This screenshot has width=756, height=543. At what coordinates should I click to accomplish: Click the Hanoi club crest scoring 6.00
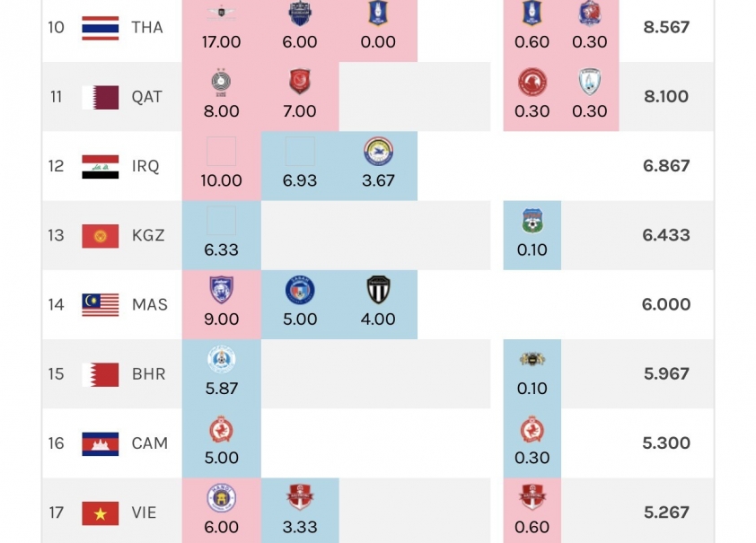coord(221,498)
